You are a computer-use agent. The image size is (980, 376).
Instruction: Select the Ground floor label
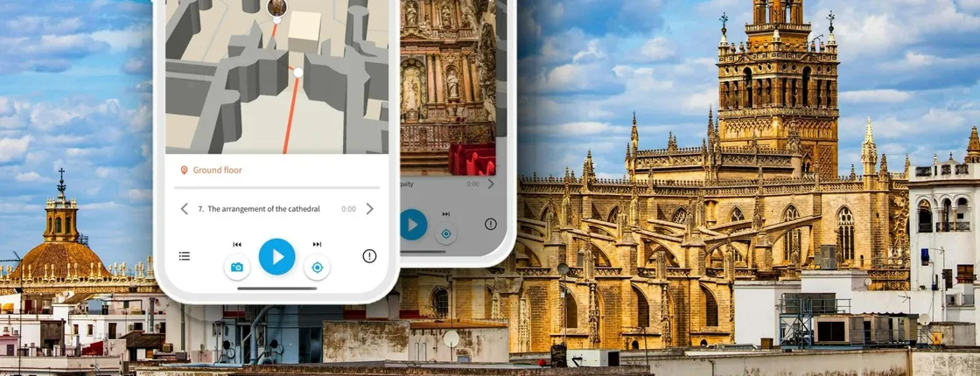tap(218, 170)
